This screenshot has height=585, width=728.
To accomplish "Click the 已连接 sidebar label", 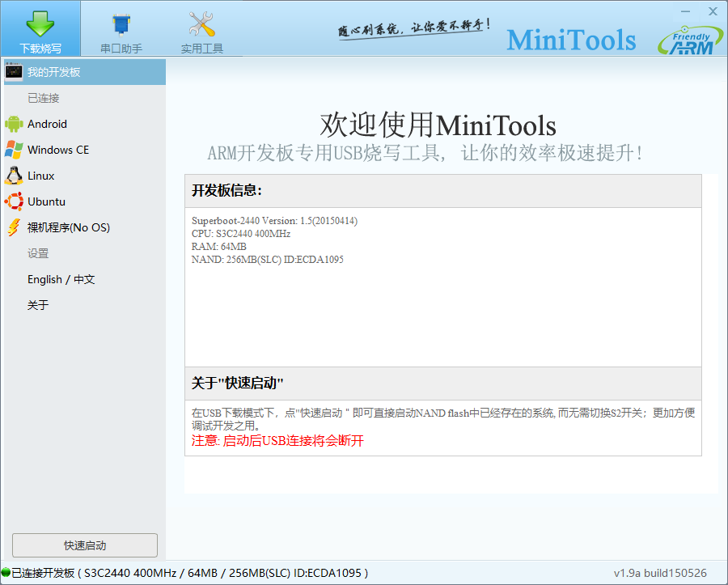I will click(x=43, y=98).
